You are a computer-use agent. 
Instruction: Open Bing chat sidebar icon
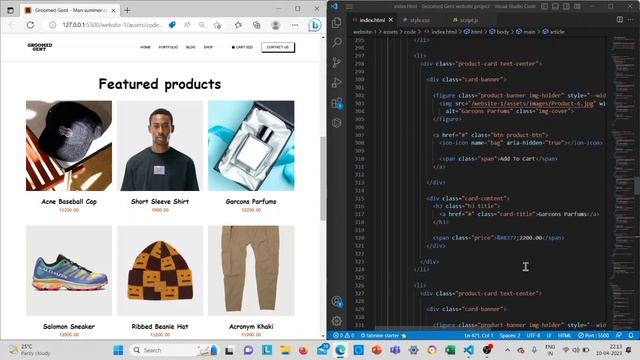click(x=315, y=25)
